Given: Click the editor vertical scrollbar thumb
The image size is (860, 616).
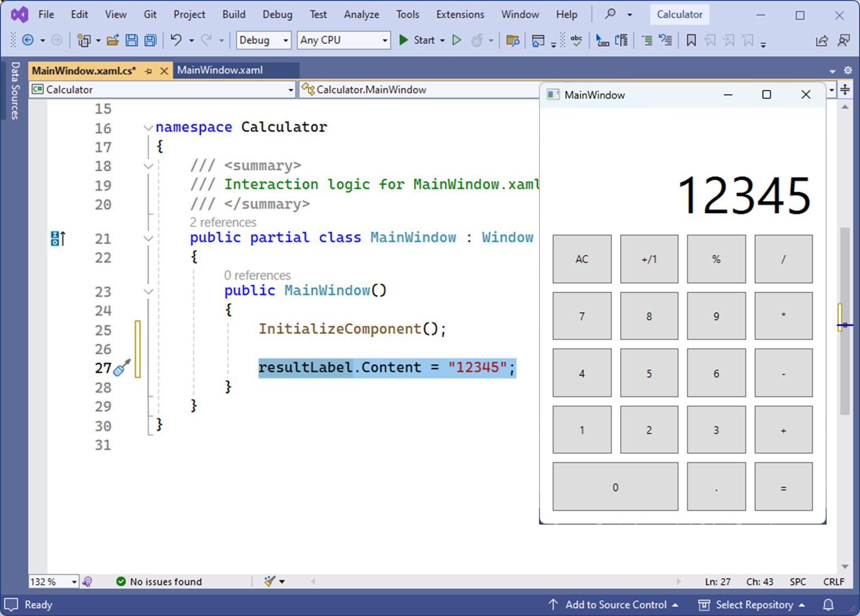Looking at the screenshot, I should point(845,320).
